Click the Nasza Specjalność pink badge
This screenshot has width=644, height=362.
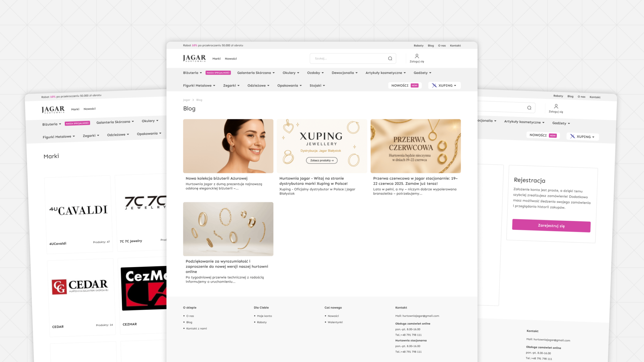218,73
